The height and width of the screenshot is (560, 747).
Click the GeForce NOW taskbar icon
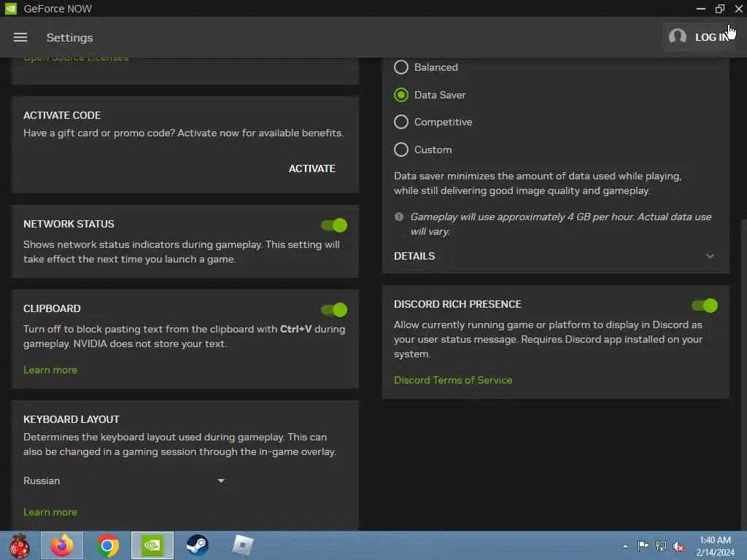152,545
